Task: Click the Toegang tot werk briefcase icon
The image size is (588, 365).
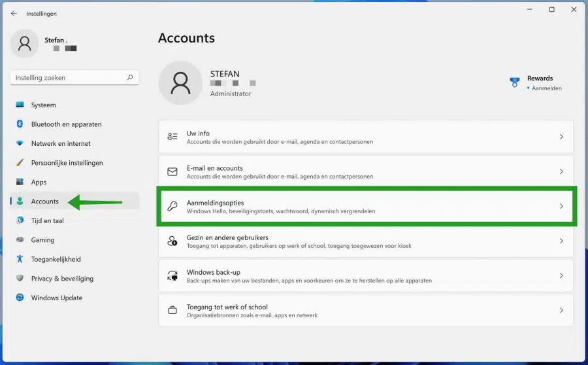Action: tap(172, 310)
